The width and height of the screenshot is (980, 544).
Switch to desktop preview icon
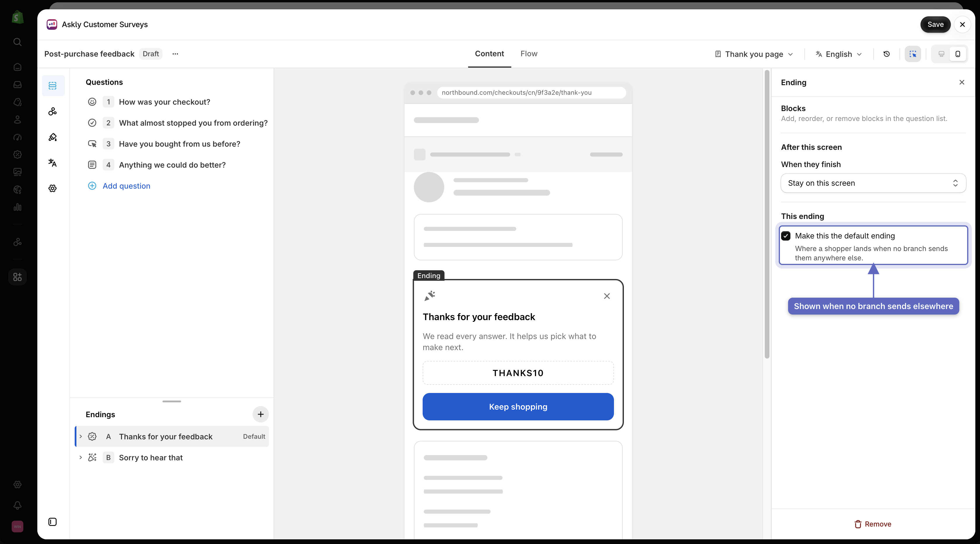click(941, 54)
